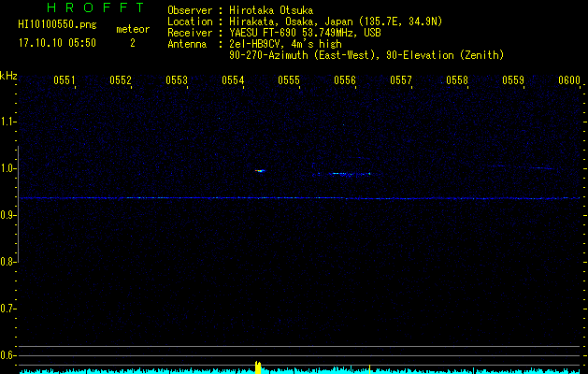The height and width of the screenshot is (374, 588).
Task: Click the kHz axis label
Action: pos(8,76)
